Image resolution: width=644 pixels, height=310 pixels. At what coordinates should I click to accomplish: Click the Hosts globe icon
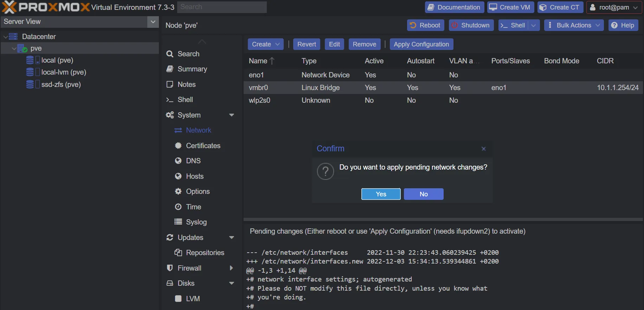[x=178, y=176]
